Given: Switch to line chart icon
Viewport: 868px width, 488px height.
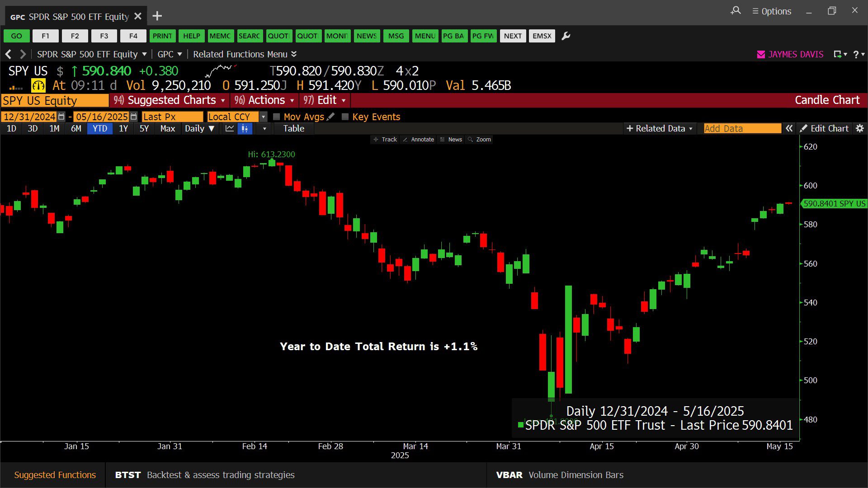Looking at the screenshot, I should (x=230, y=128).
